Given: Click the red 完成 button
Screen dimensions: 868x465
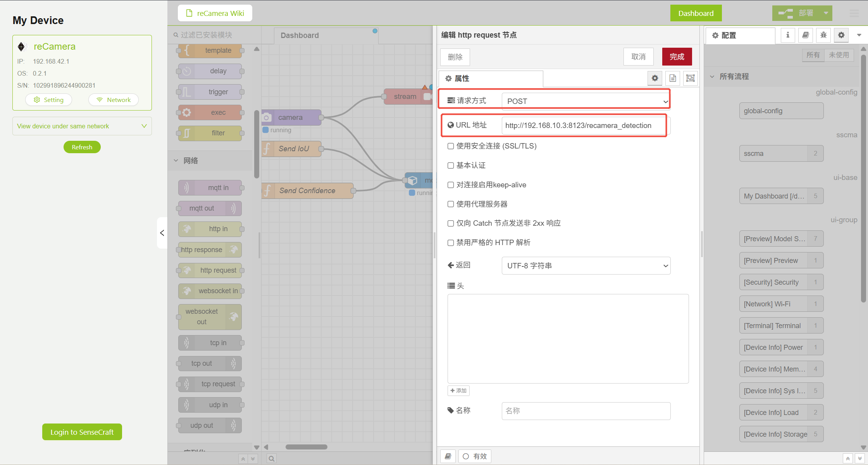Looking at the screenshot, I should point(677,57).
